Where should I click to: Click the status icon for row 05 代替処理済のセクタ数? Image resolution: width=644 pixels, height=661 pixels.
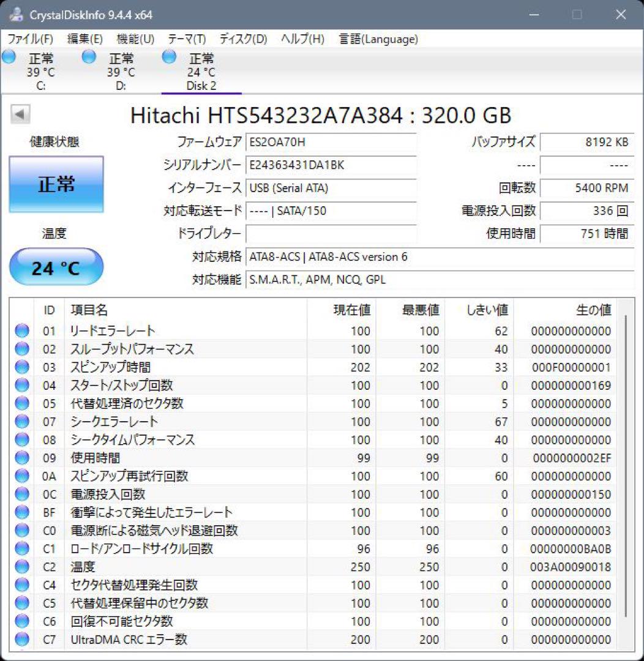[22, 403]
